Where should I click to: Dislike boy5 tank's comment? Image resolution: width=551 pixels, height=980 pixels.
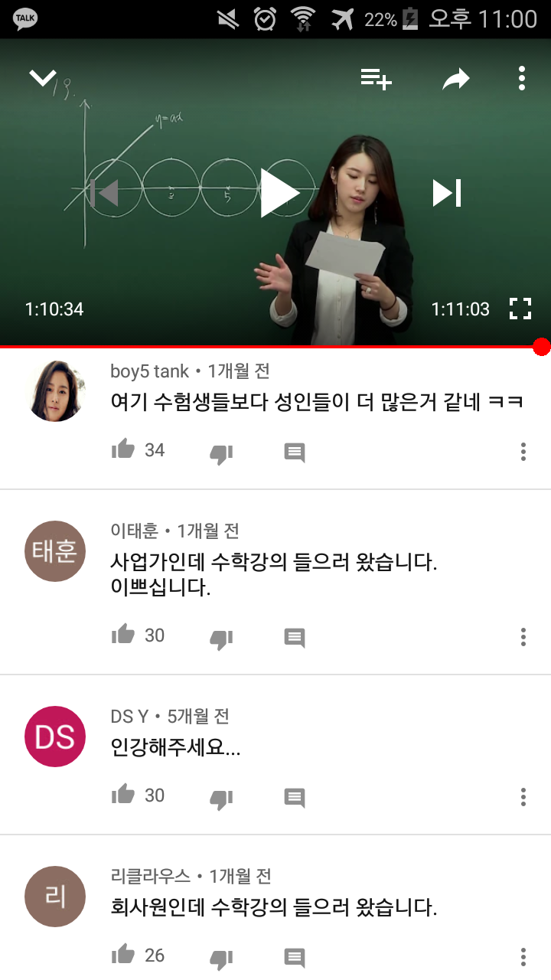point(221,454)
